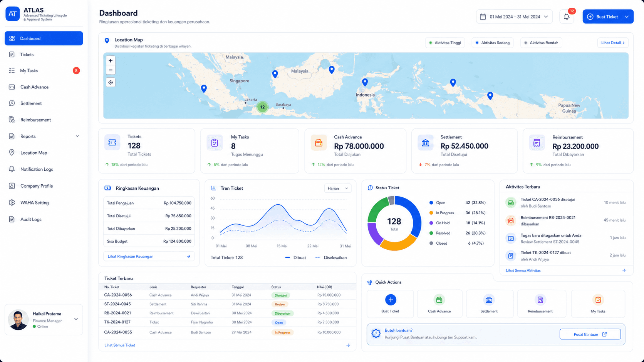The image size is (644, 362).
Task: Click ticket row CA-2024-0056
Action: [227, 295]
